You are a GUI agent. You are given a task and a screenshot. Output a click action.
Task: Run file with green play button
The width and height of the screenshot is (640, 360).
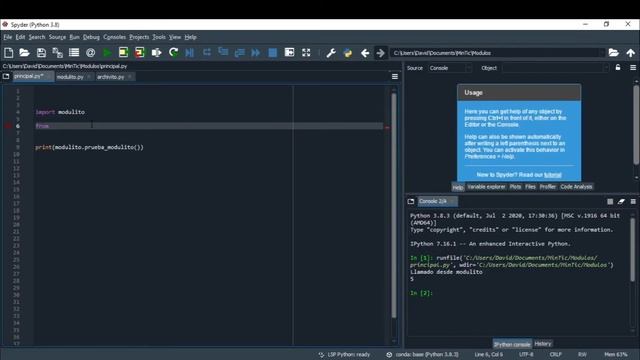(107, 53)
